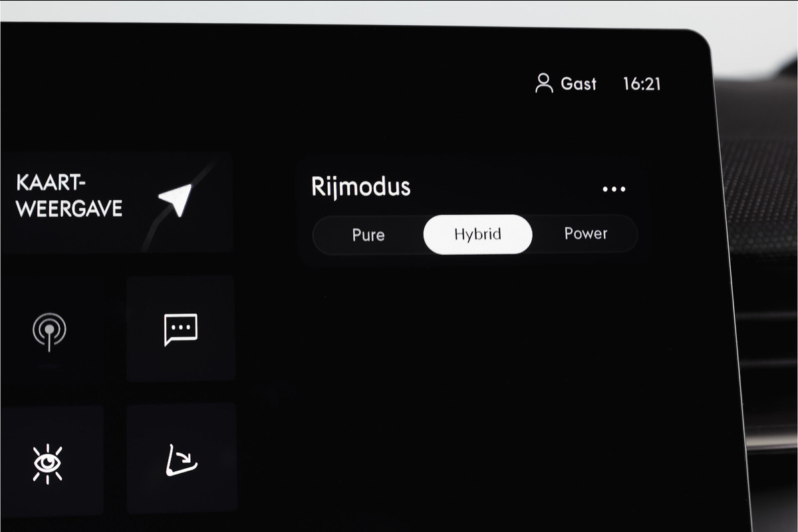The height and width of the screenshot is (532, 798).
Task: Tap the folding seat arrow icon
Action: 181,460
